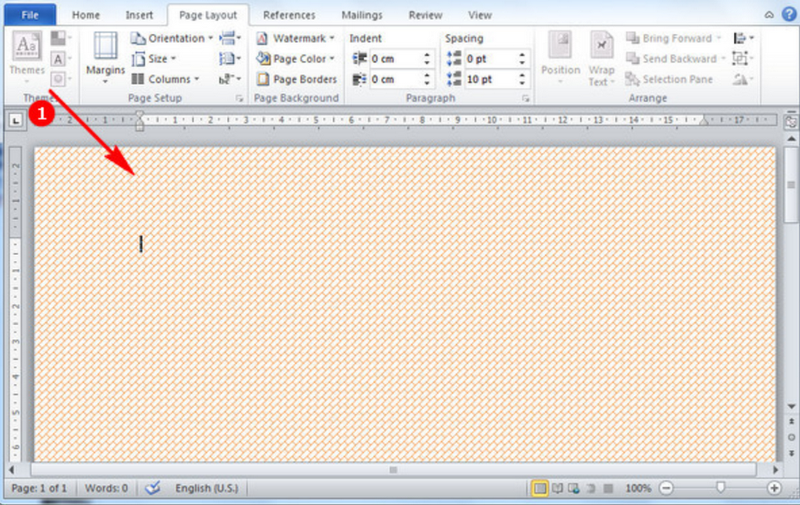Click the Spacing After 10 pt field
800x505 pixels.
coord(490,79)
